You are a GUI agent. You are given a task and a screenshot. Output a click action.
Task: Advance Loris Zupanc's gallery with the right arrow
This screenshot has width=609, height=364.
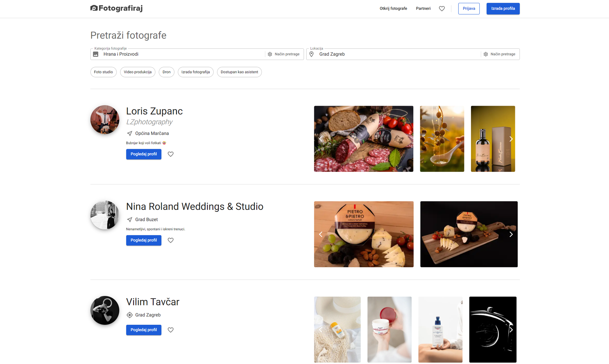(x=511, y=139)
